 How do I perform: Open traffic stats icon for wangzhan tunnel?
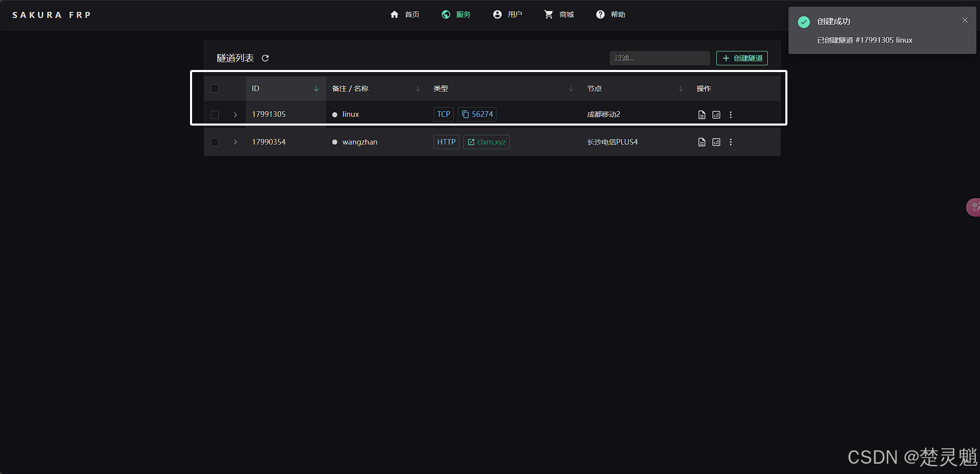(716, 142)
